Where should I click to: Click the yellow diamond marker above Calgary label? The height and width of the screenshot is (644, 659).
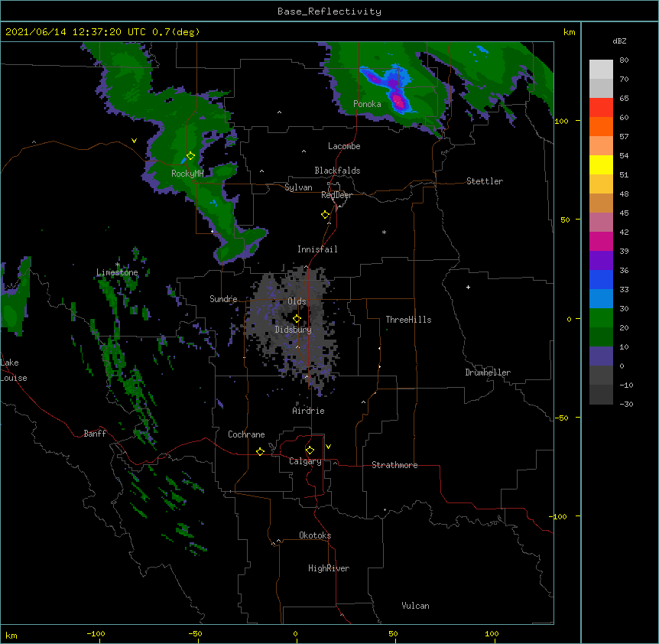310,450
